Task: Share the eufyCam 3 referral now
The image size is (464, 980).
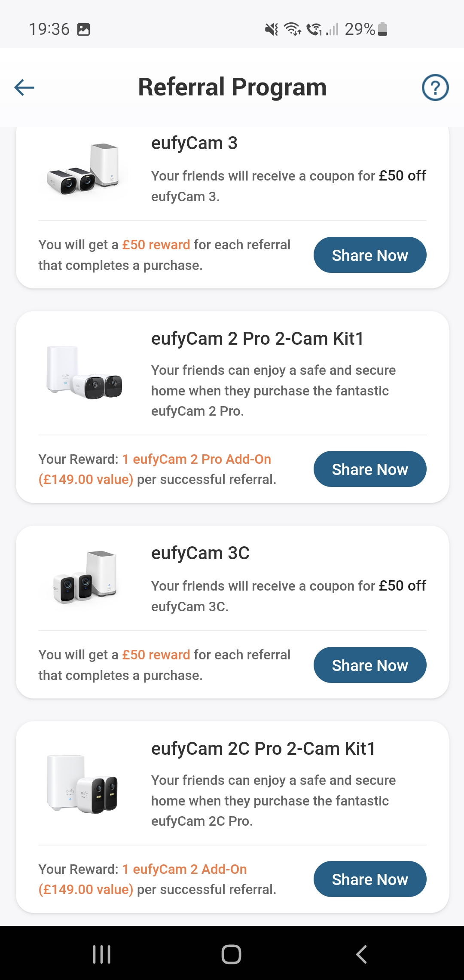Action: click(370, 255)
